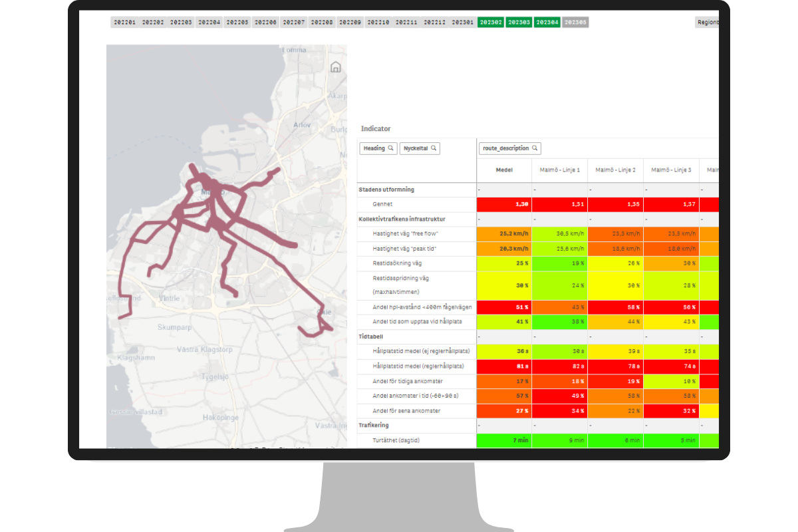
Task: Open the Heading search icon in the table
Action: coord(390,148)
